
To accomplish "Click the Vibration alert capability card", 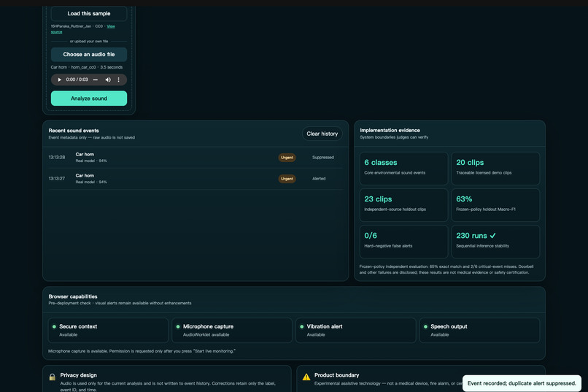I will 355,331.
